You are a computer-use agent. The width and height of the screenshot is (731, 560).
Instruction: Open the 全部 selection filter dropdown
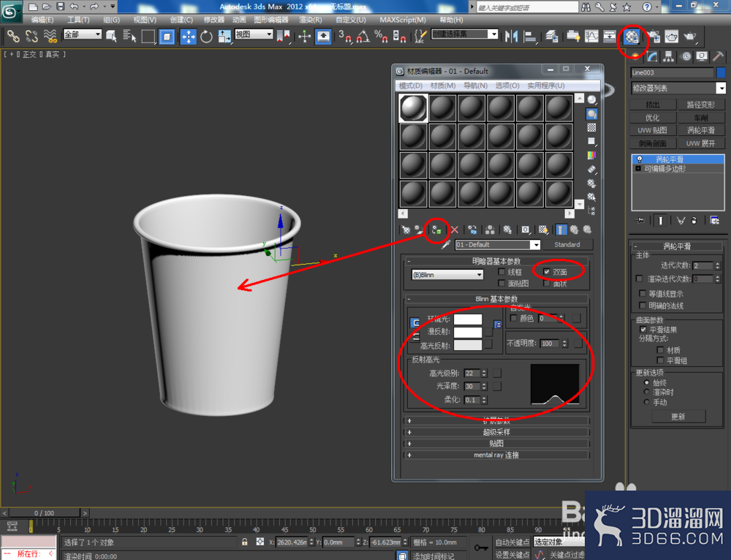click(x=83, y=34)
